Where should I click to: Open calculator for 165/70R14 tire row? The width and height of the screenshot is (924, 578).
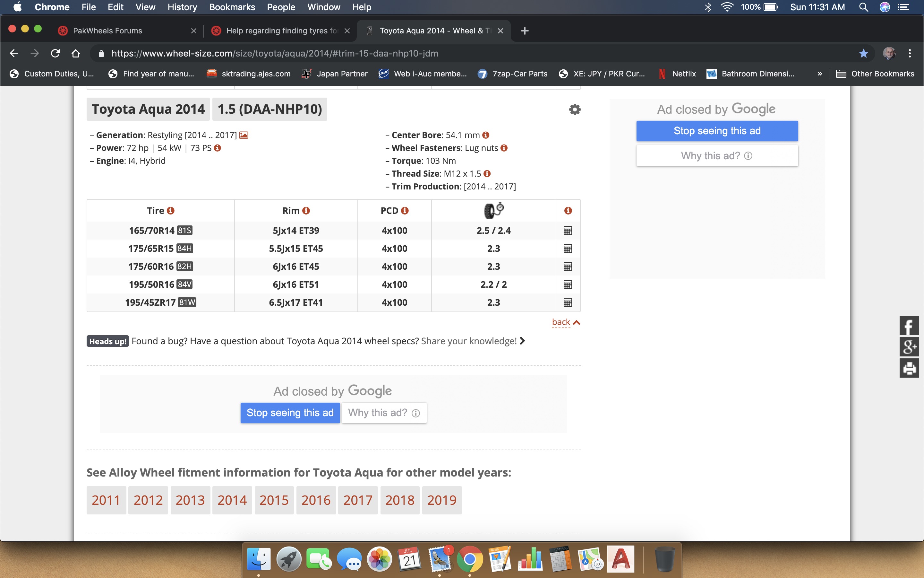pyautogui.click(x=568, y=231)
